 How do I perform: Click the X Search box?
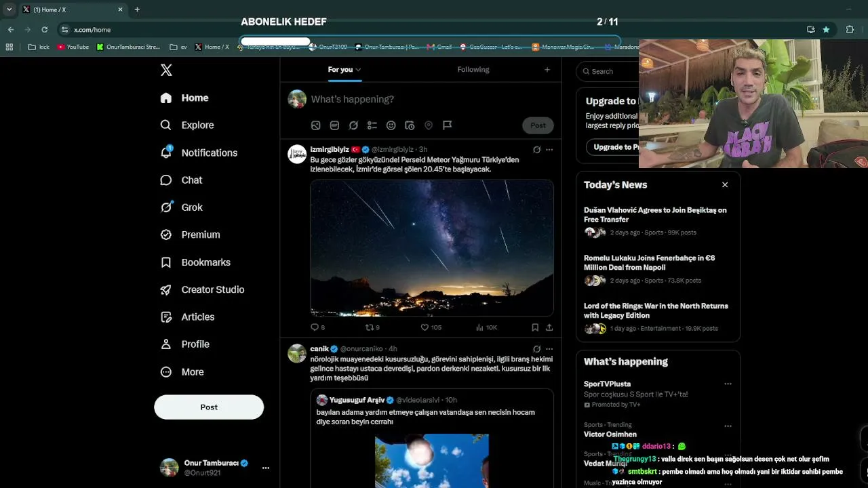tap(608, 71)
